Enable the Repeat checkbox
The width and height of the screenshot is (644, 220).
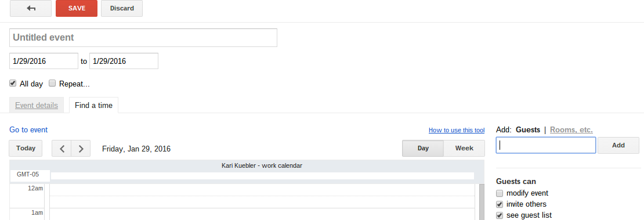[x=52, y=84]
